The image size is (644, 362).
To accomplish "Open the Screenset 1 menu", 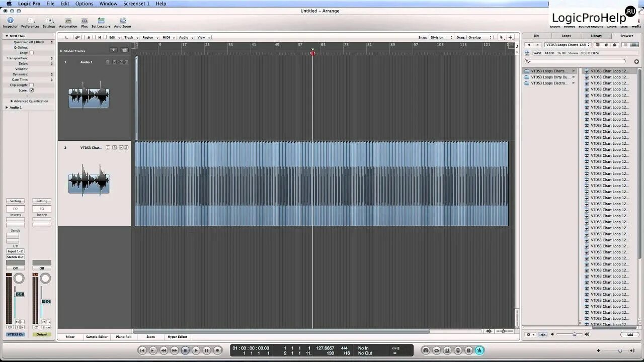I will pos(136,4).
